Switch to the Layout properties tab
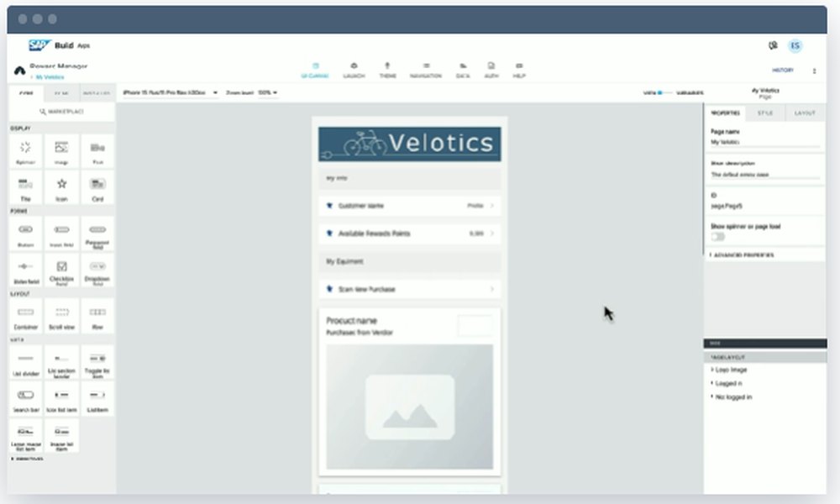 [805, 113]
